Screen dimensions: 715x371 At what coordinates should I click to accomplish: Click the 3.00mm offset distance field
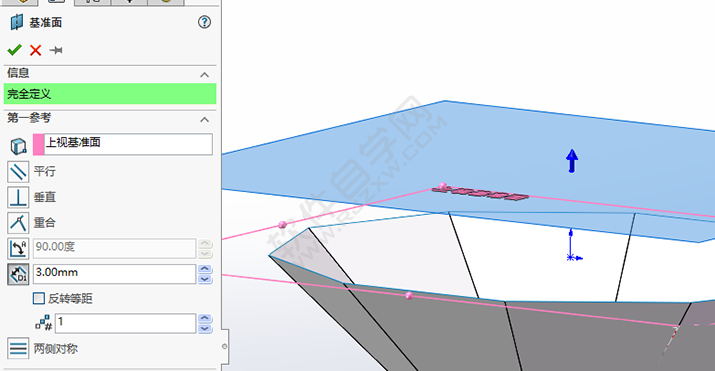point(114,274)
